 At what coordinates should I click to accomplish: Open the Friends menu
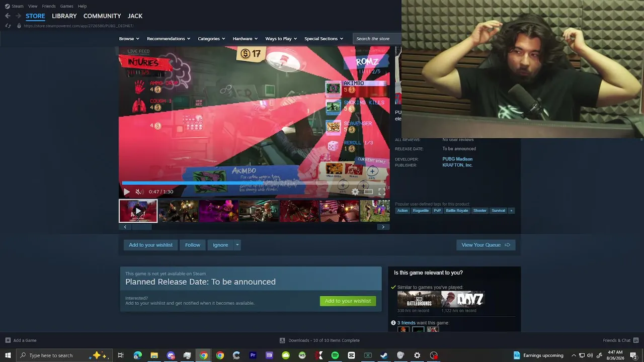49,6
